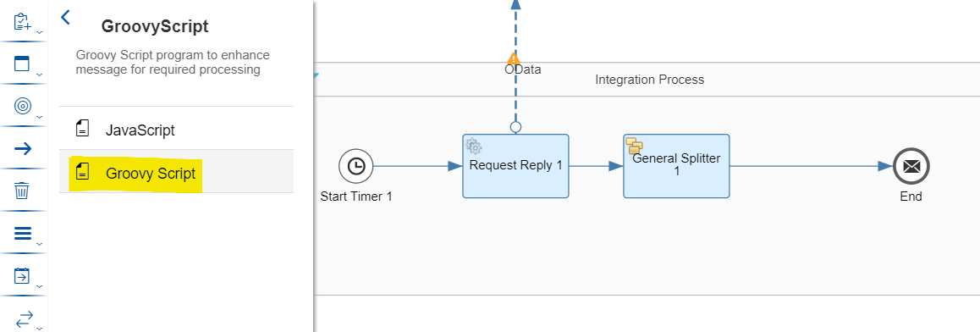Open the events palette target icon
The width and height of the screenshot is (980, 332).
click(23, 106)
